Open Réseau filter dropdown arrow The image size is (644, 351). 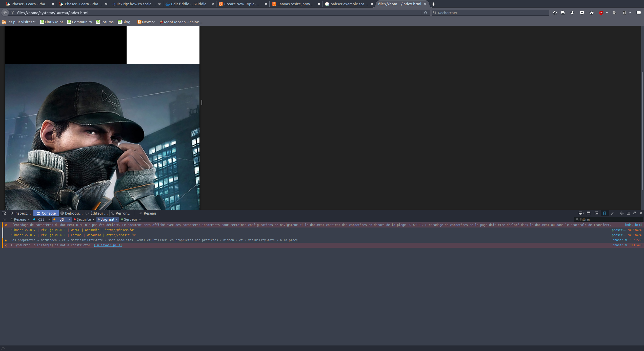coord(29,219)
